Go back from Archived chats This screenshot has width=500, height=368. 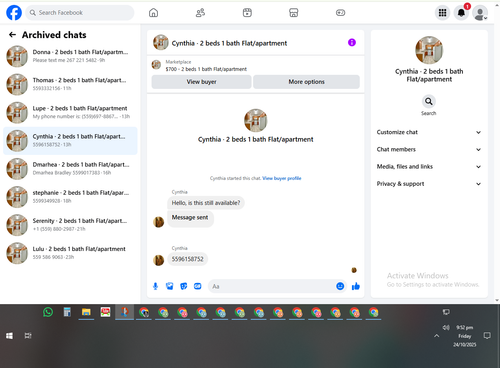tap(12, 35)
